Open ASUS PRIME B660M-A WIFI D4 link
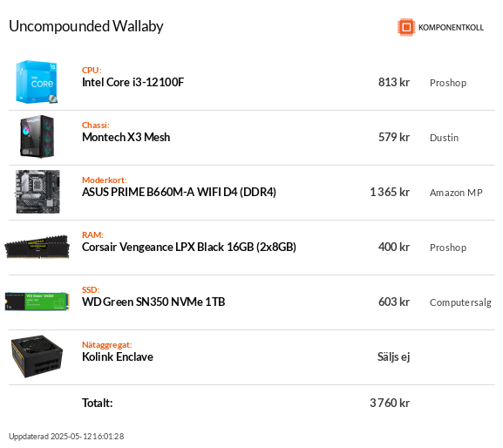503x448 pixels. click(x=179, y=192)
